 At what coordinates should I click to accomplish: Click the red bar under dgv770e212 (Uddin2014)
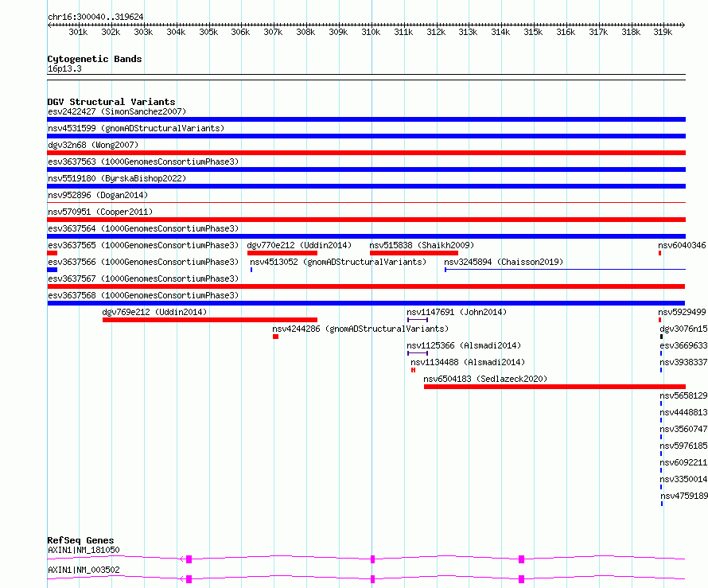282,253
